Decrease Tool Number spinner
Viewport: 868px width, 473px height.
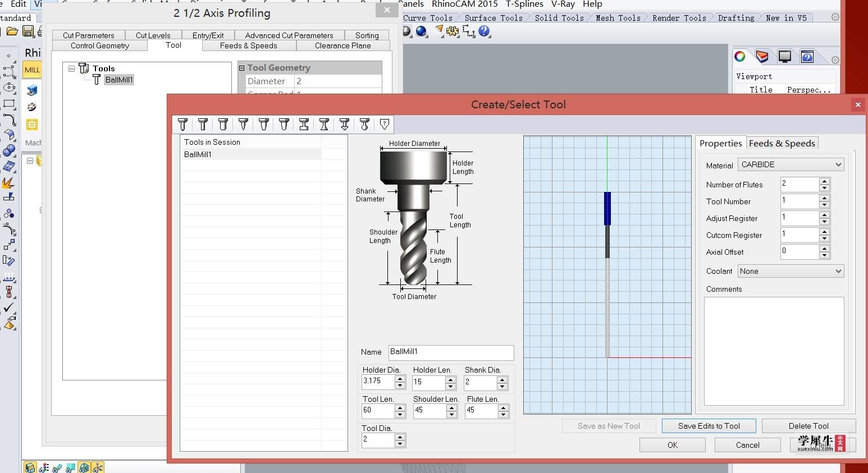824,205
